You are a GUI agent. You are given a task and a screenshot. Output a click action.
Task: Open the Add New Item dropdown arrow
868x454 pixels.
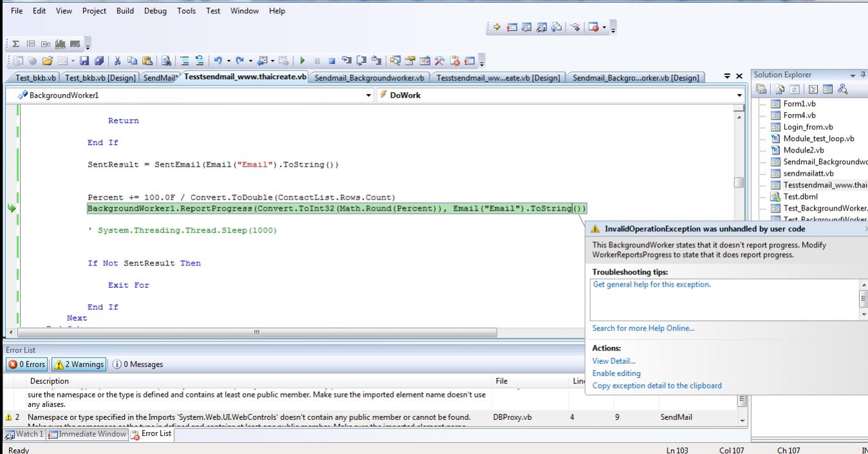(x=73, y=62)
